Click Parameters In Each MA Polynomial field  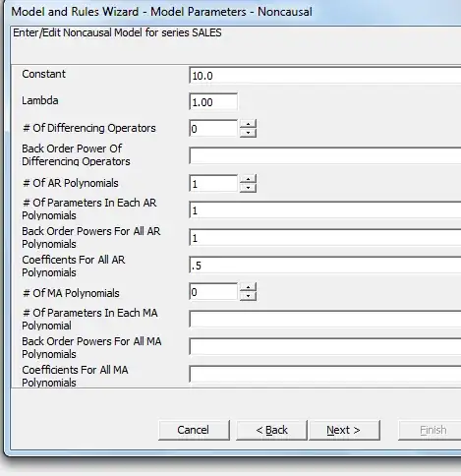325,319
